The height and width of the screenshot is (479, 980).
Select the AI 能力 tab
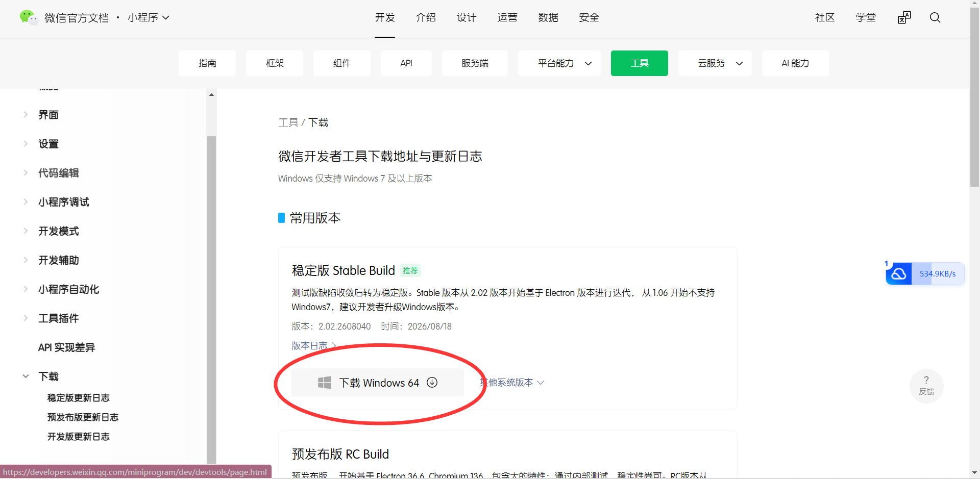pyautogui.click(x=795, y=63)
